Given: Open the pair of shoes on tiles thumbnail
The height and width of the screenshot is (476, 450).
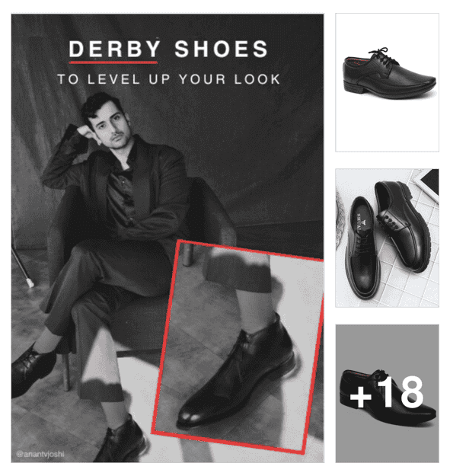Looking at the screenshot, I should coord(387,238).
